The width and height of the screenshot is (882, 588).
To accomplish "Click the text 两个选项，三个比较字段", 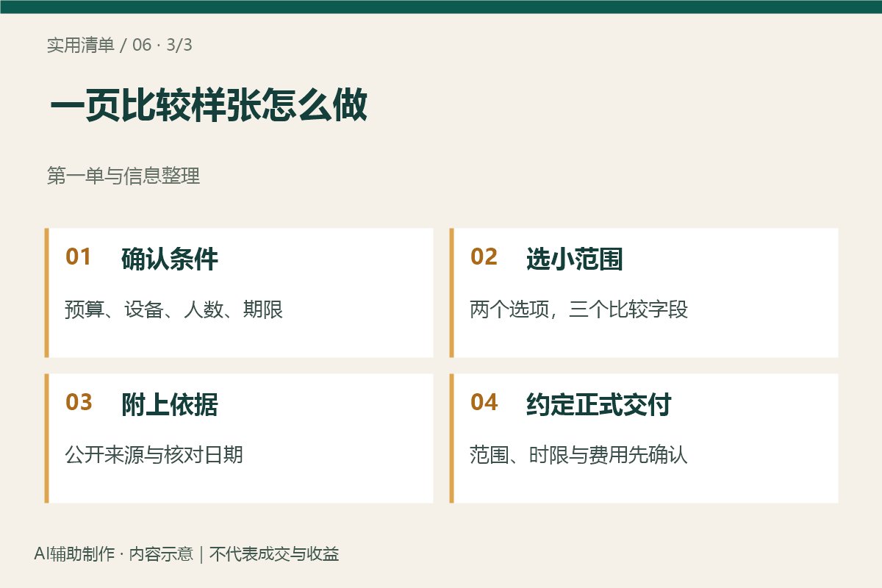I will [579, 309].
